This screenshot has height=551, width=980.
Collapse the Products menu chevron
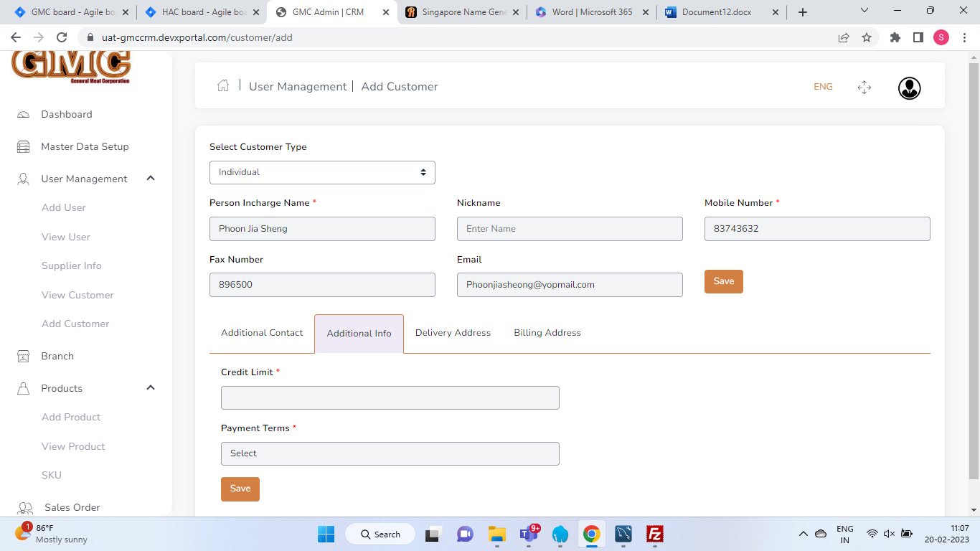[151, 388]
